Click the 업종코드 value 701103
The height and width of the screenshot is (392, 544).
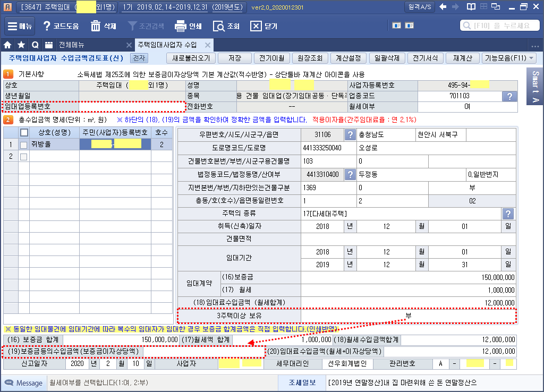point(460,96)
